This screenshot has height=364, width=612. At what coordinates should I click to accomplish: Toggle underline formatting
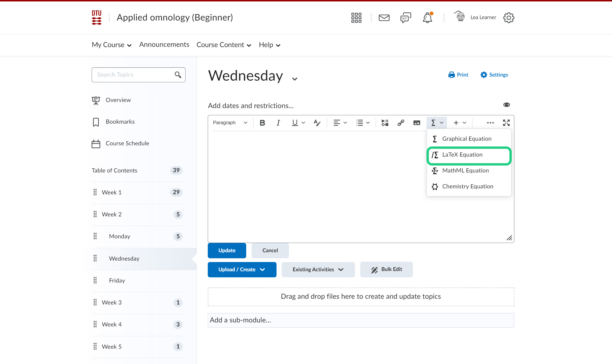tap(295, 123)
